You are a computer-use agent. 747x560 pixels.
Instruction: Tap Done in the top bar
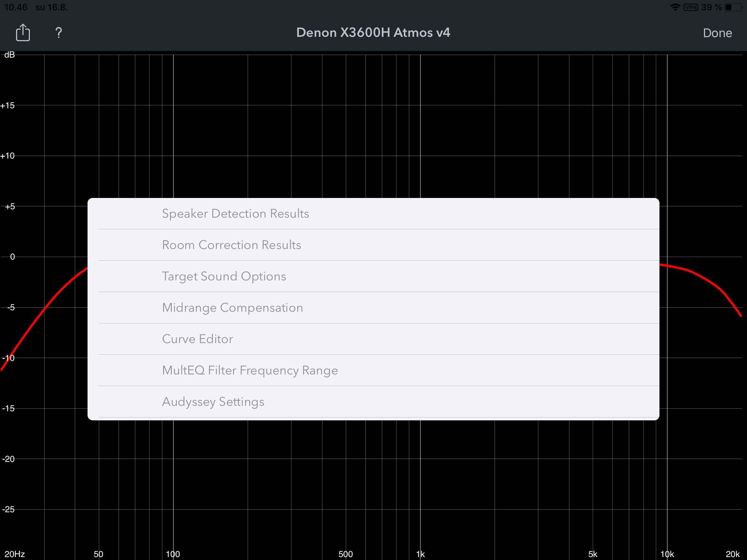point(717,33)
